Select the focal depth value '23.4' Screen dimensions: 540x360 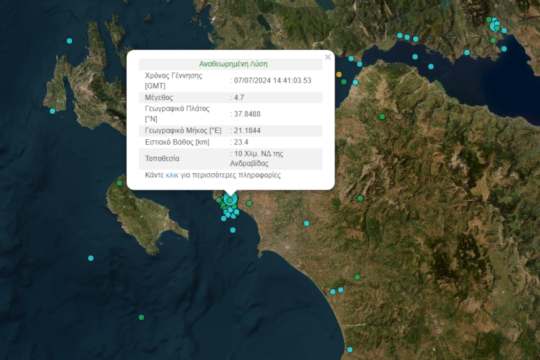pyautogui.click(x=241, y=142)
